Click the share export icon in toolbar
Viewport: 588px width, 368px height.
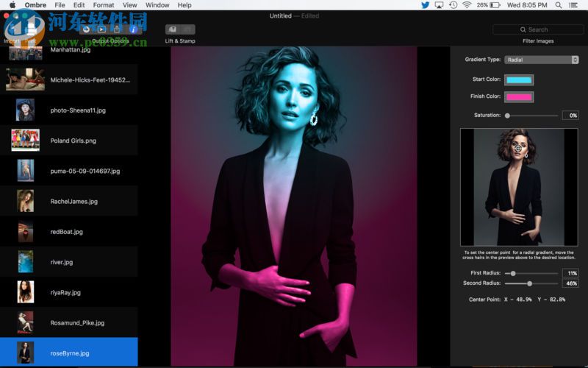click(x=117, y=29)
